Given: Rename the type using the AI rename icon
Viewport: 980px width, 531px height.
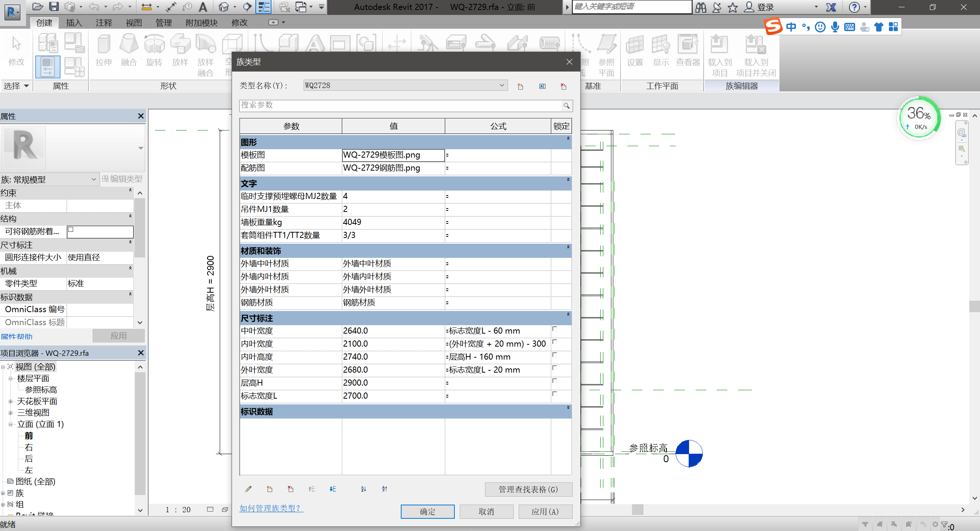Looking at the screenshot, I should [x=542, y=86].
